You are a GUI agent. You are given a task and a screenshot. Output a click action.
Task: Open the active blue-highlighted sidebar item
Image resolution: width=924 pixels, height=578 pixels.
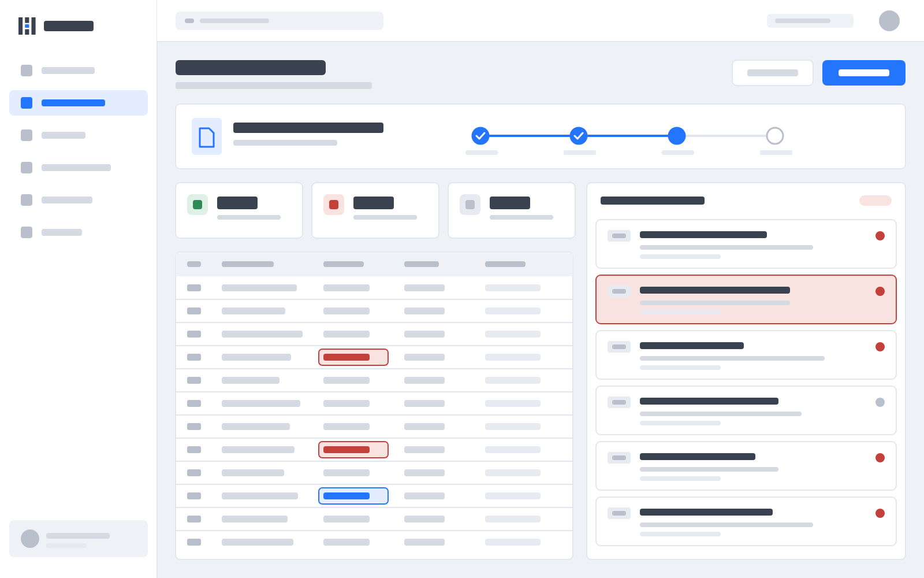79,103
